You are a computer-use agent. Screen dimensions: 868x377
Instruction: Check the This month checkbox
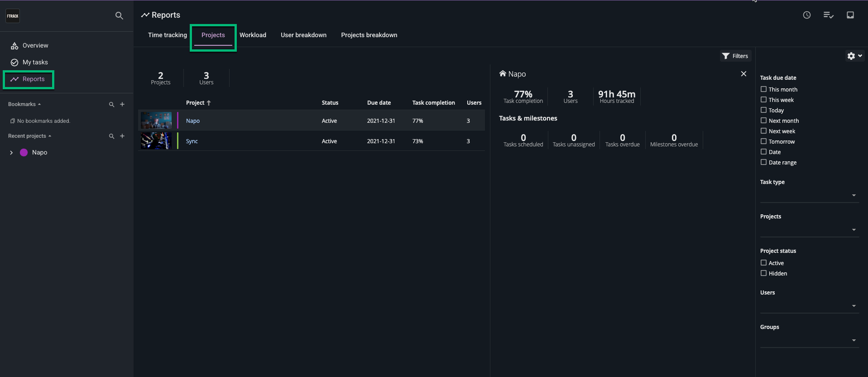click(x=763, y=89)
